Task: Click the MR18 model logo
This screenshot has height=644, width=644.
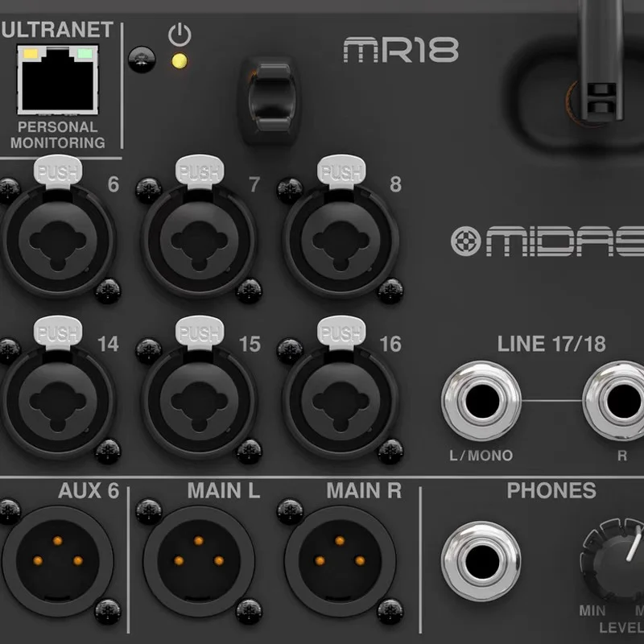Action: point(401,50)
